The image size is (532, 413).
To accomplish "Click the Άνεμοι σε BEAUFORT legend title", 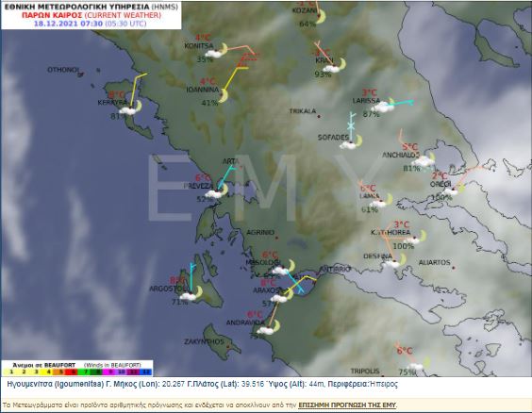I will coord(44,365).
